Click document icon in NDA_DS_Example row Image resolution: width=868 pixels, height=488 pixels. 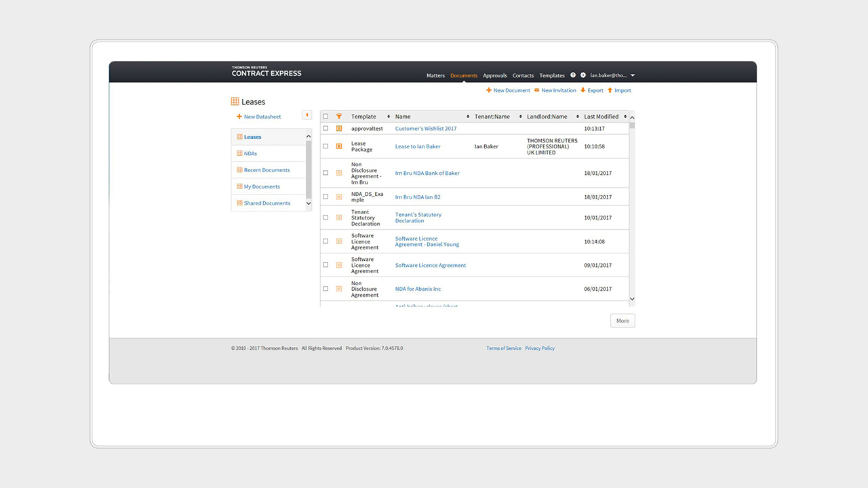339,197
